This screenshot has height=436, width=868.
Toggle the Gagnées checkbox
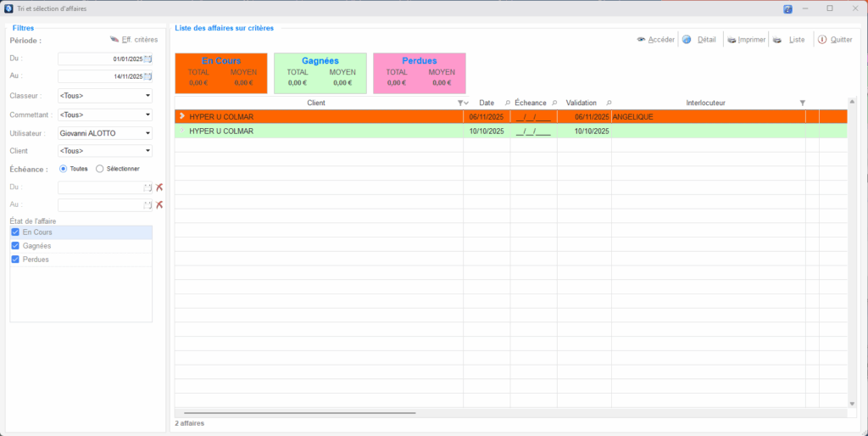15,245
